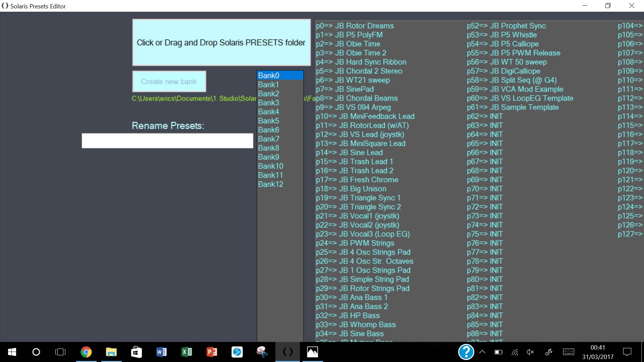Select preset p1 JB P5 PolyFM
The image size is (644, 362).
coord(349,35)
